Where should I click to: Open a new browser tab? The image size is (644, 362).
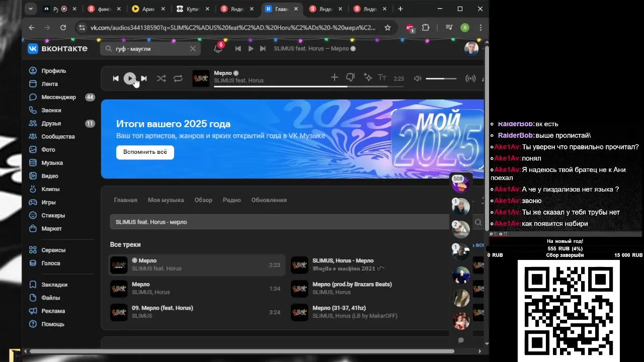click(x=400, y=9)
